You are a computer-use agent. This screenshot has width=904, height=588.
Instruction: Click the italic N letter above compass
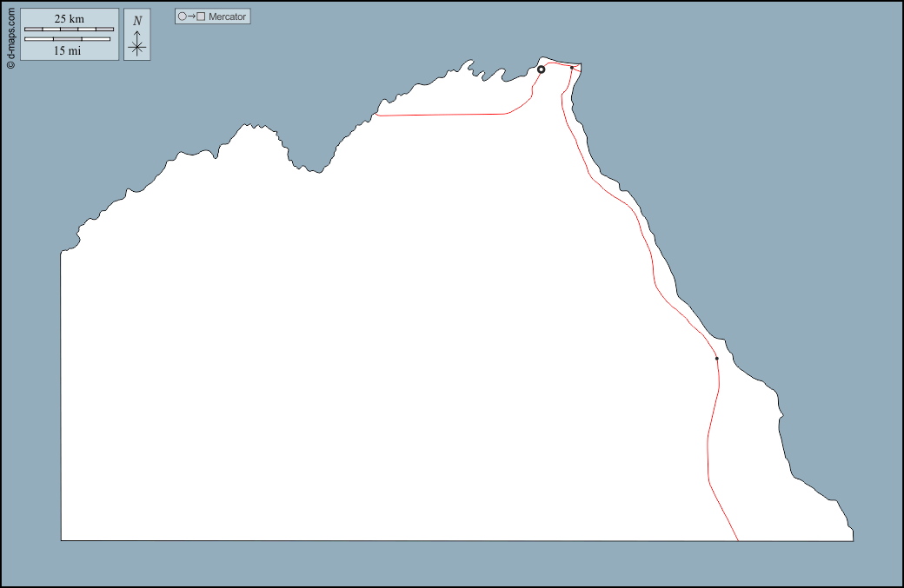[x=137, y=21]
